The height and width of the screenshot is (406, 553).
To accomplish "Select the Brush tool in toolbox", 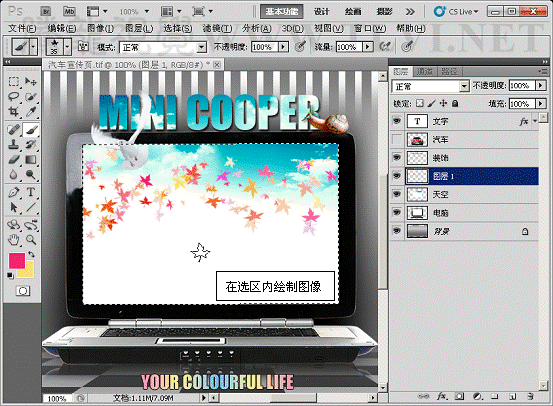I will click(x=31, y=129).
